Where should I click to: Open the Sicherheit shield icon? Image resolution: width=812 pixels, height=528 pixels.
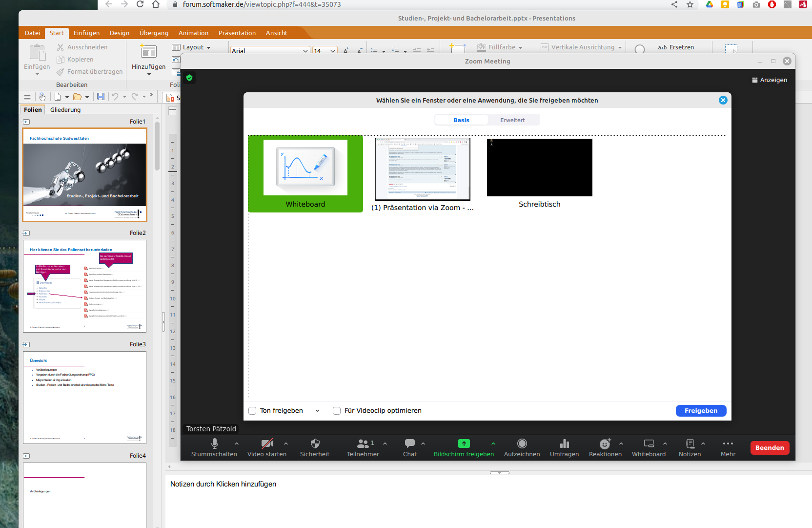[x=315, y=444]
